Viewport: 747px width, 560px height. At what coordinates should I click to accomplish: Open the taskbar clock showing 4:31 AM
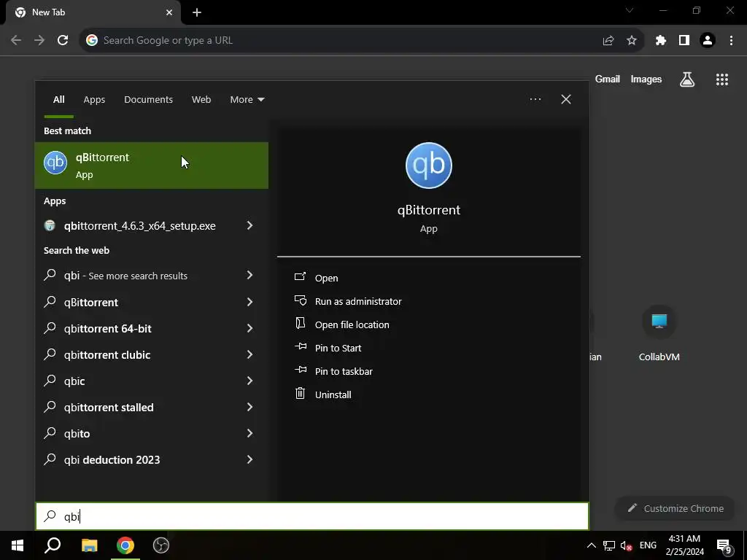pos(684,545)
